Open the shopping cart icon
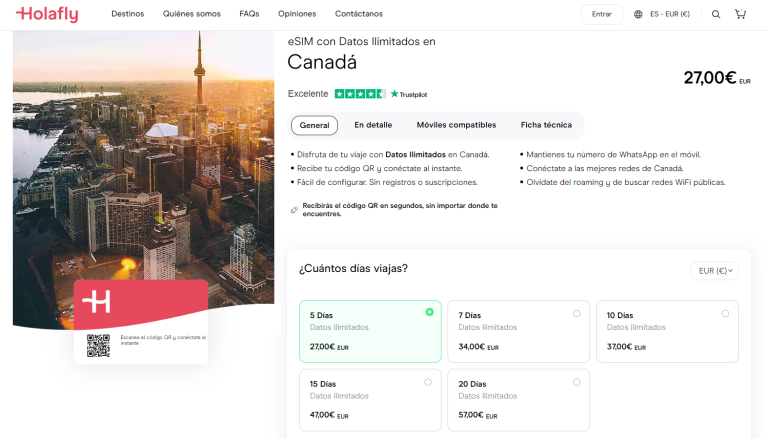Image resolution: width=768 pixels, height=439 pixels. (x=740, y=14)
